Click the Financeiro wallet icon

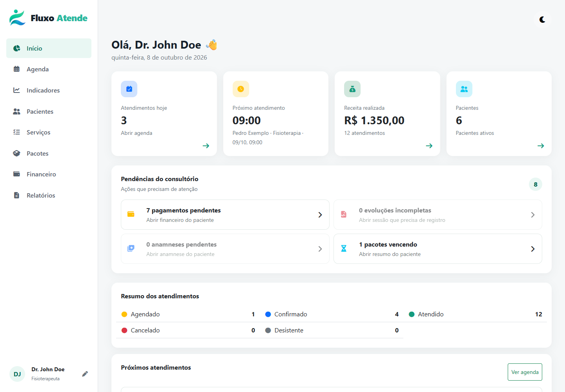pos(16,174)
